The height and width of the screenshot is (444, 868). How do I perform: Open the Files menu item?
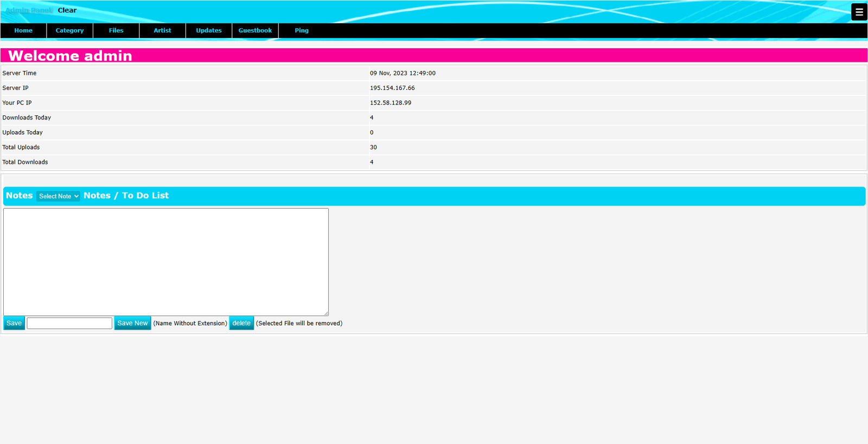coord(116,31)
